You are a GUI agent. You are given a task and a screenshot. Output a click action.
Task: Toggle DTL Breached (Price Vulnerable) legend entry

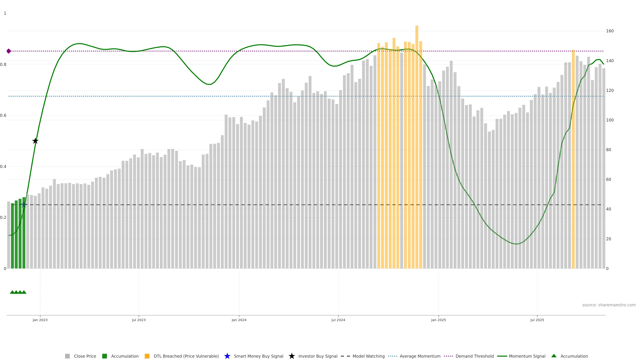pyautogui.click(x=186, y=356)
